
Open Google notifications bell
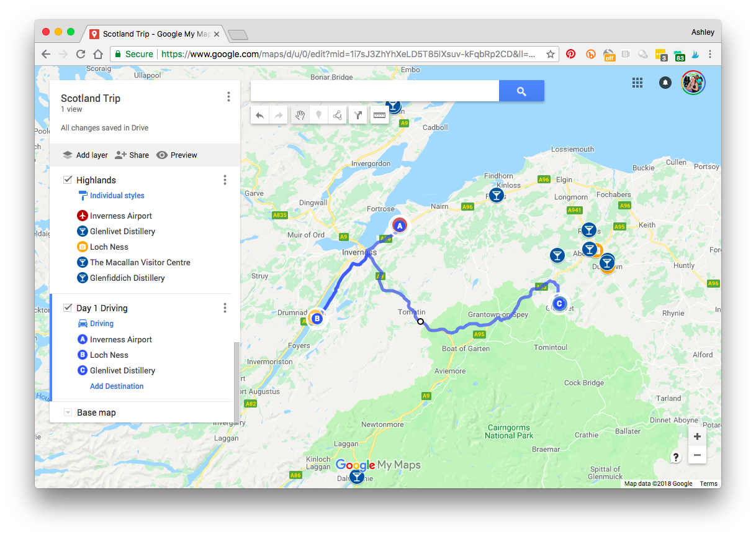[665, 83]
